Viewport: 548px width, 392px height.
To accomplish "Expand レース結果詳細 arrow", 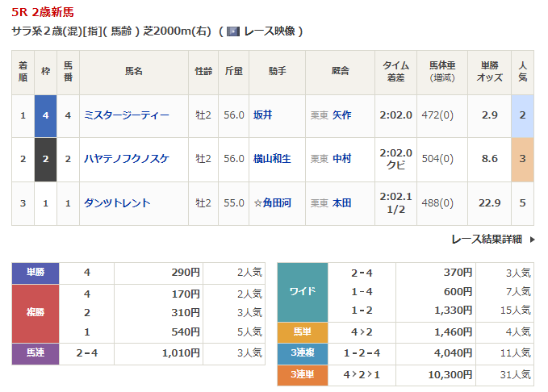I will tap(533, 240).
